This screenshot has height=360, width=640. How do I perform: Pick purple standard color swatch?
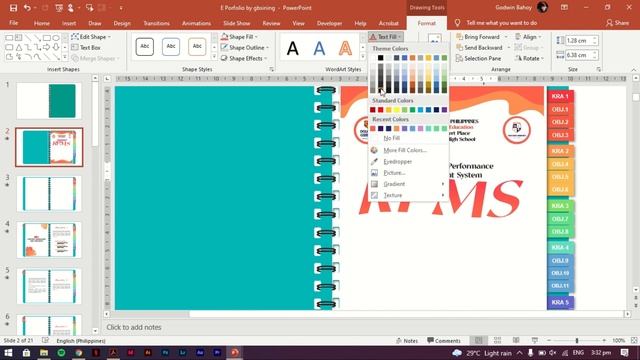tap(444, 110)
